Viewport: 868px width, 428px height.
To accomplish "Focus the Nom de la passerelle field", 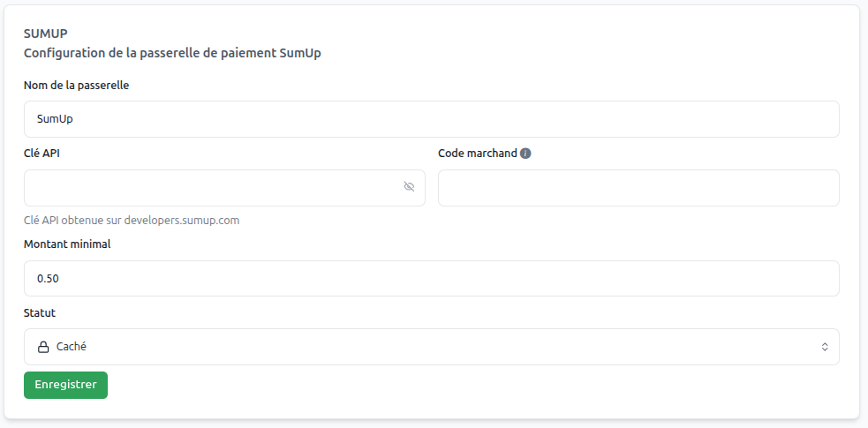I will coord(431,119).
